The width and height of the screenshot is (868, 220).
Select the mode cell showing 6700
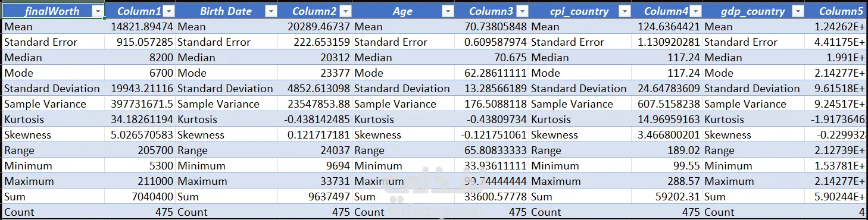[x=140, y=73]
